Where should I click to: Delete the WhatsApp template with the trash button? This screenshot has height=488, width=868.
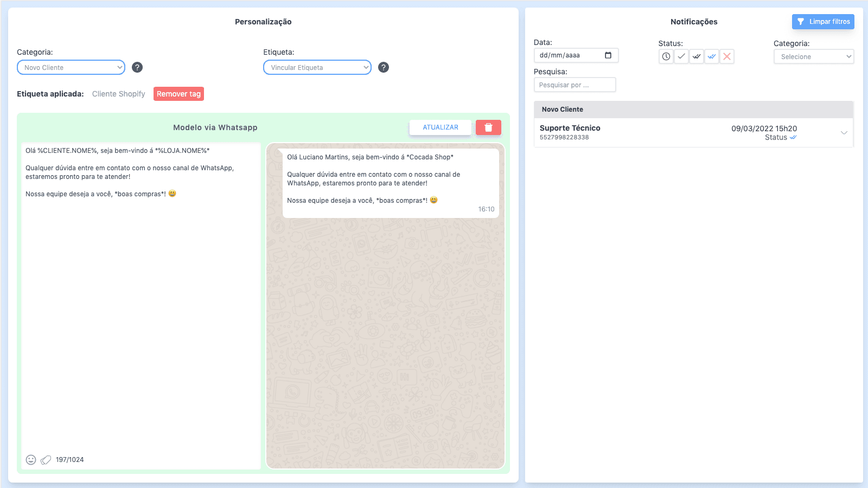tap(488, 127)
